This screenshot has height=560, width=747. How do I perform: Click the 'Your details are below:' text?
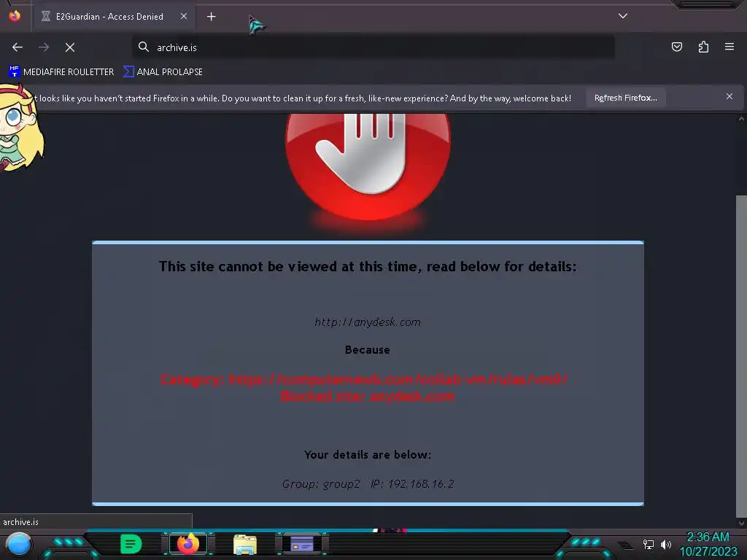tap(368, 455)
